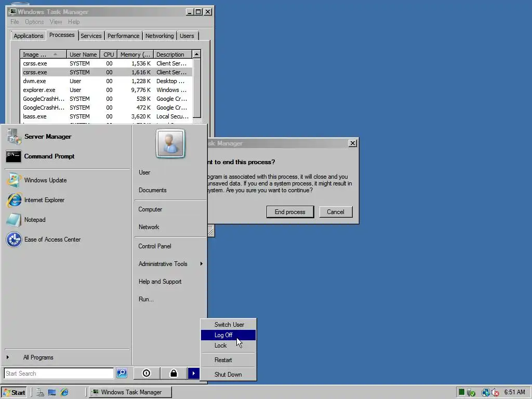Select csrss.exe row using 1,536 K

coord(106,63)
